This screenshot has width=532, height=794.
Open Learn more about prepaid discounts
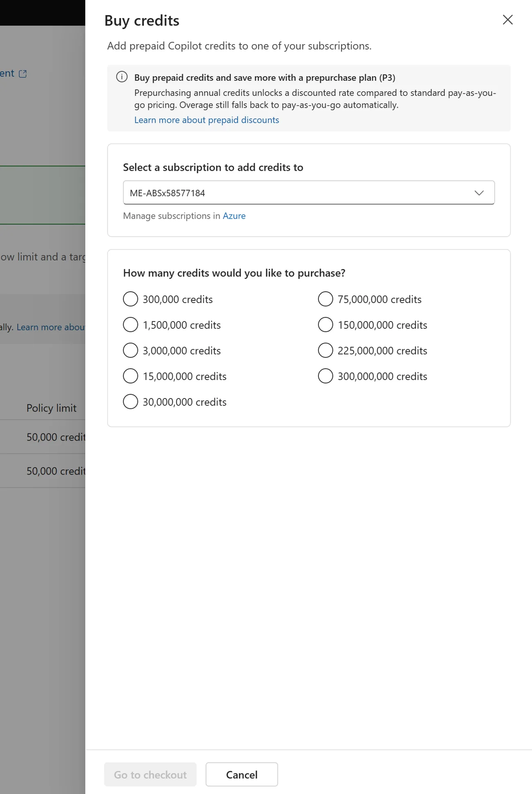click(x=207, y=120)
